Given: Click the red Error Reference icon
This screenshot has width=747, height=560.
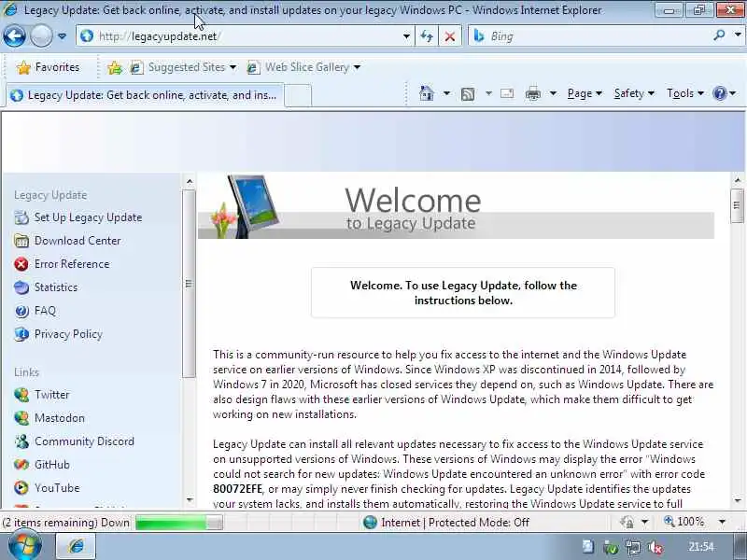Looking at the screenshot, I should (21, 264).
